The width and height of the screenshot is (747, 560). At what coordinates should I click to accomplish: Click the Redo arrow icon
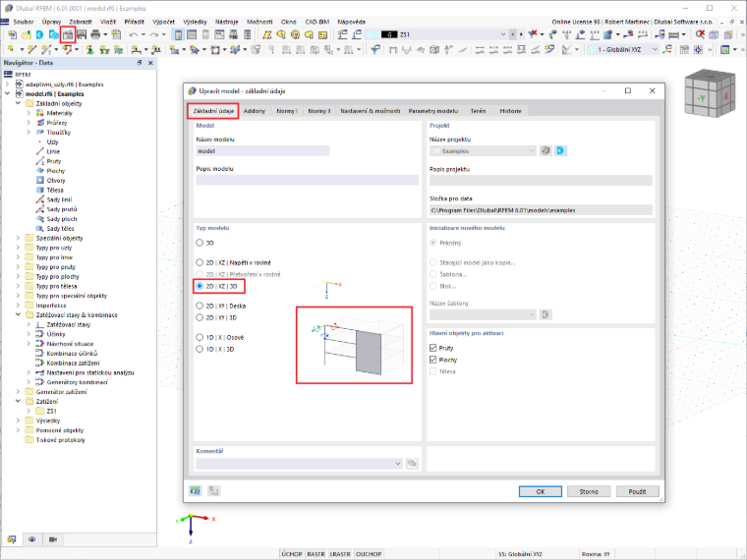(x=154, y=34)
